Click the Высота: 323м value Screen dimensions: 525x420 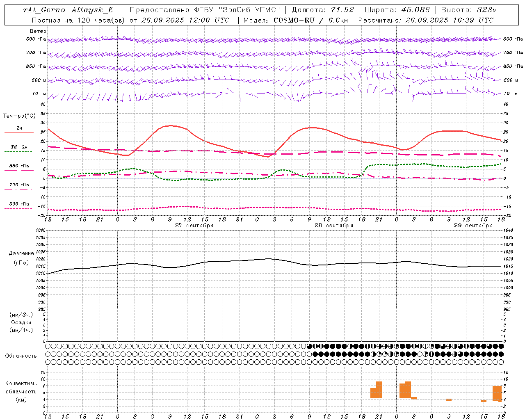click(x=469, y=10)
